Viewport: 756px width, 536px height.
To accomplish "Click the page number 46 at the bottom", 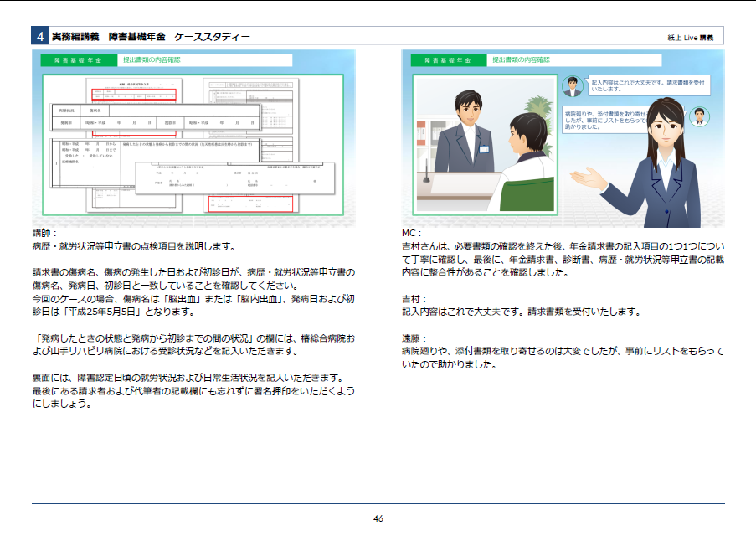I will coord(378,519).
